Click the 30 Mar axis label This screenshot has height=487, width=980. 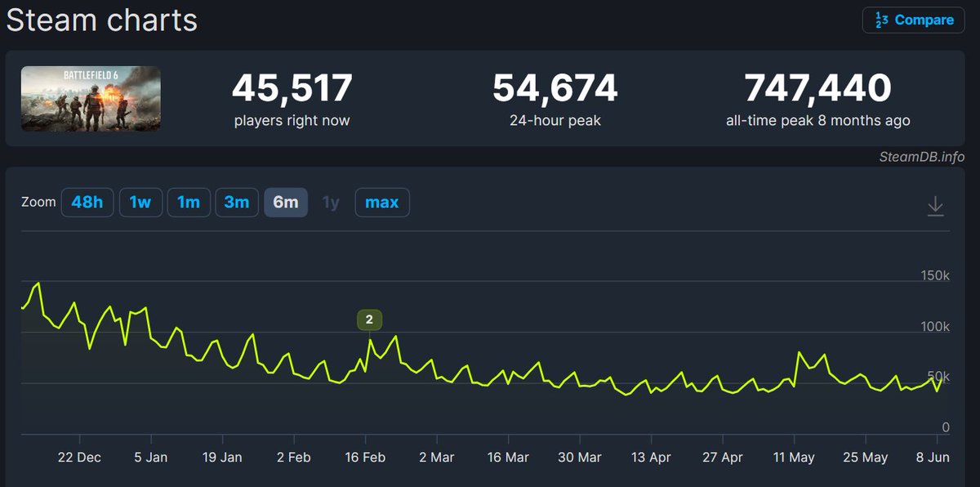click(579, 458)
